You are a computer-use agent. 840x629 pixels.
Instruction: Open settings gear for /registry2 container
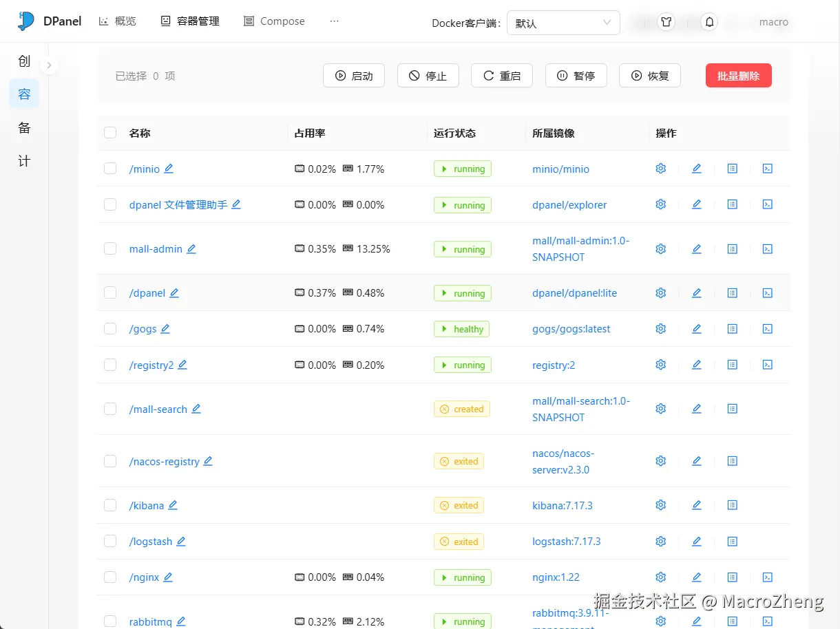pos(661,365)
